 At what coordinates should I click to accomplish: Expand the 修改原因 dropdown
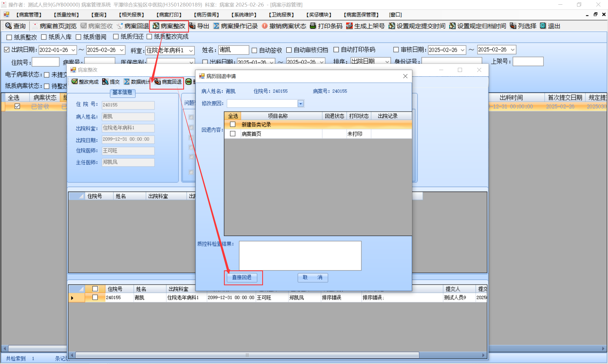tap(300, 104)
